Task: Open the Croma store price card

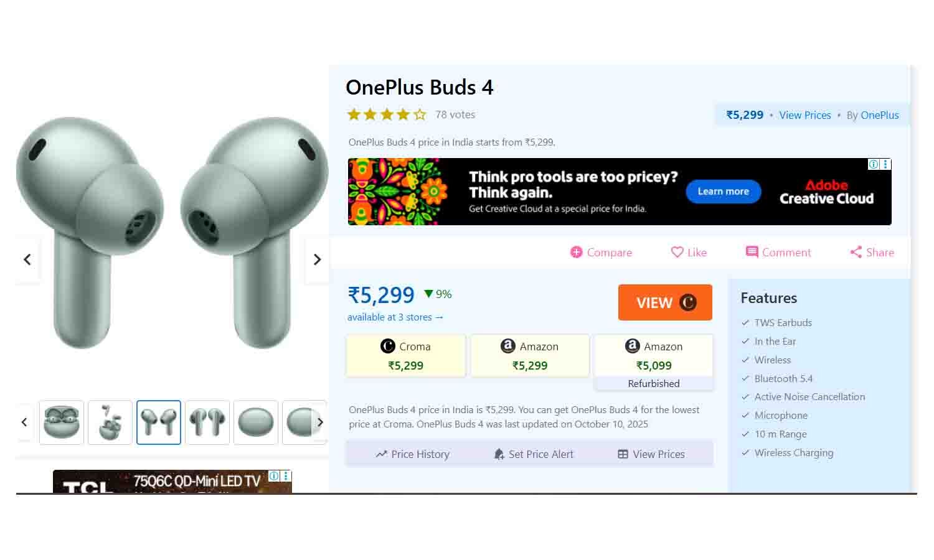Action: point(406,356)
